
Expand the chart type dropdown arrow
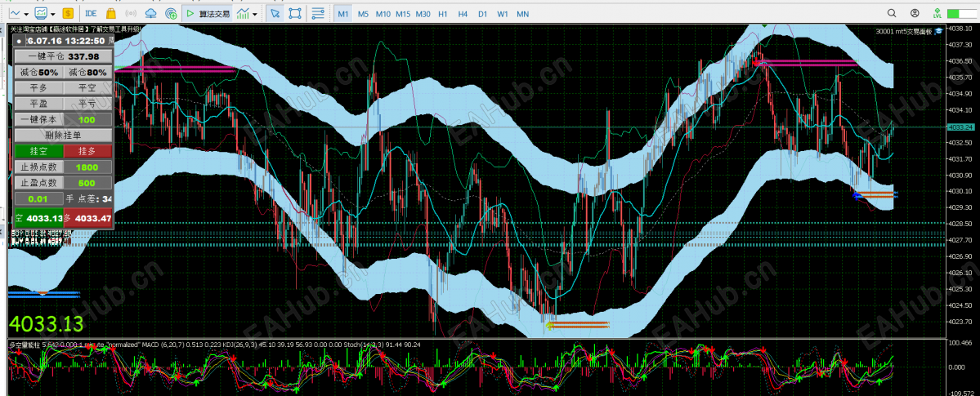[26, 13]
